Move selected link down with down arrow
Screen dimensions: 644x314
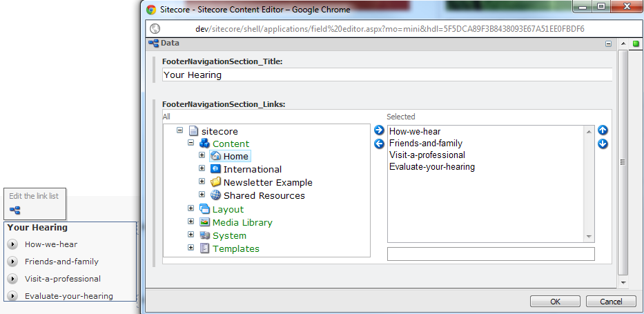pyautogui.click(x=603, y=144)
